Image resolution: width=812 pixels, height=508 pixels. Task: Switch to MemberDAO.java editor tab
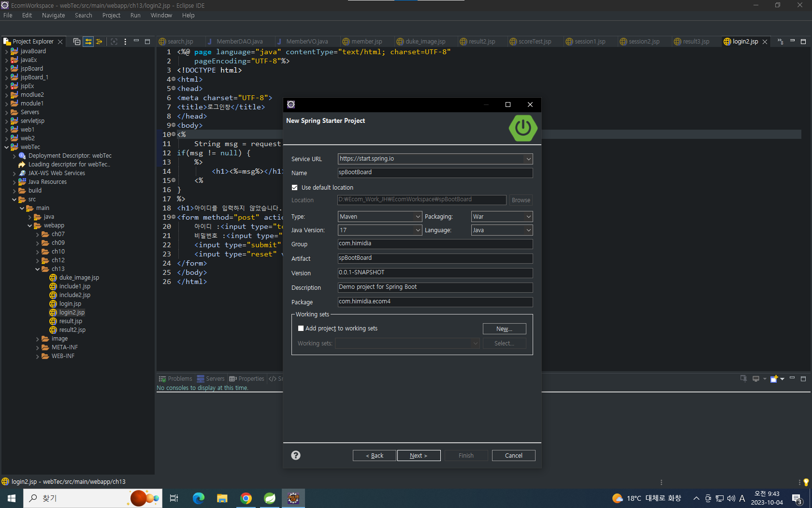pos(240,42)
